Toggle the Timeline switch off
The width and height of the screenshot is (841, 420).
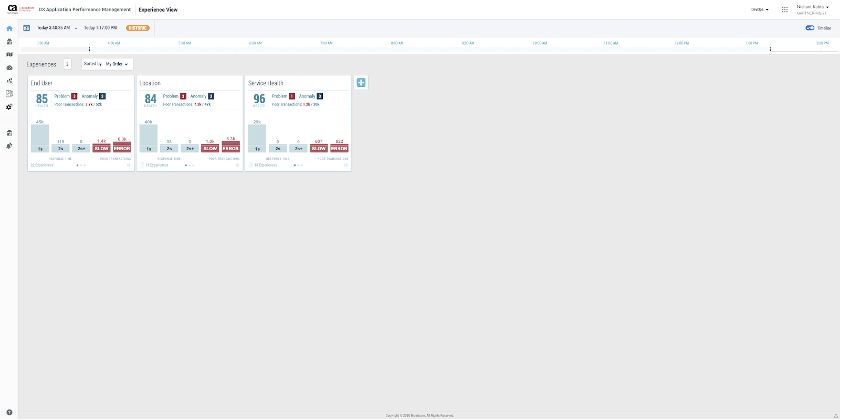point(810,28)
